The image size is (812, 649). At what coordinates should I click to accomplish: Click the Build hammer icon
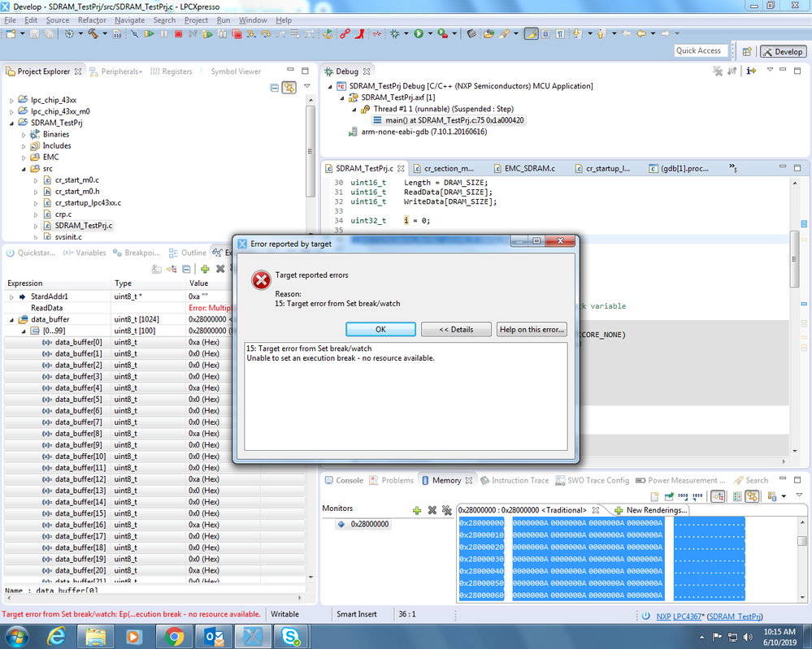coord(93,33)
